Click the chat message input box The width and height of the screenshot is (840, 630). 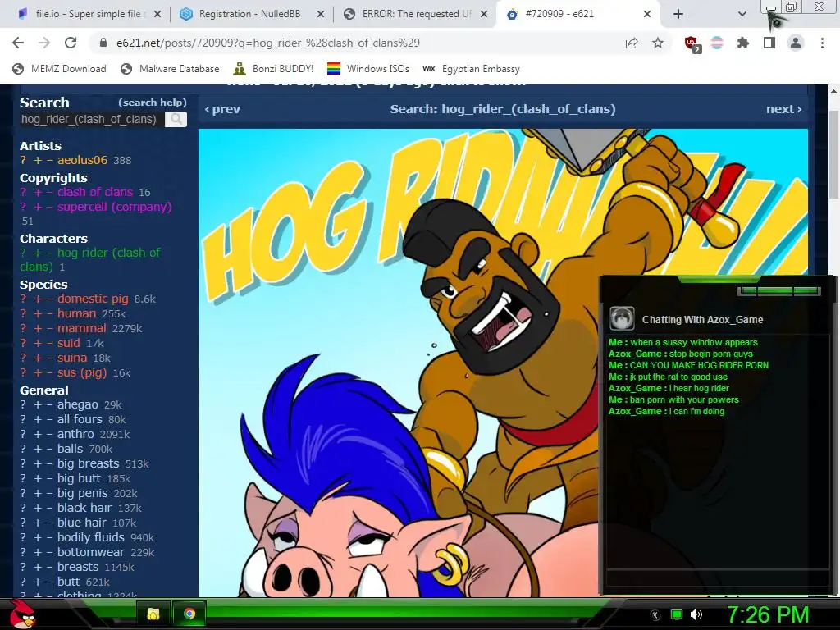(x=717, y=578)
